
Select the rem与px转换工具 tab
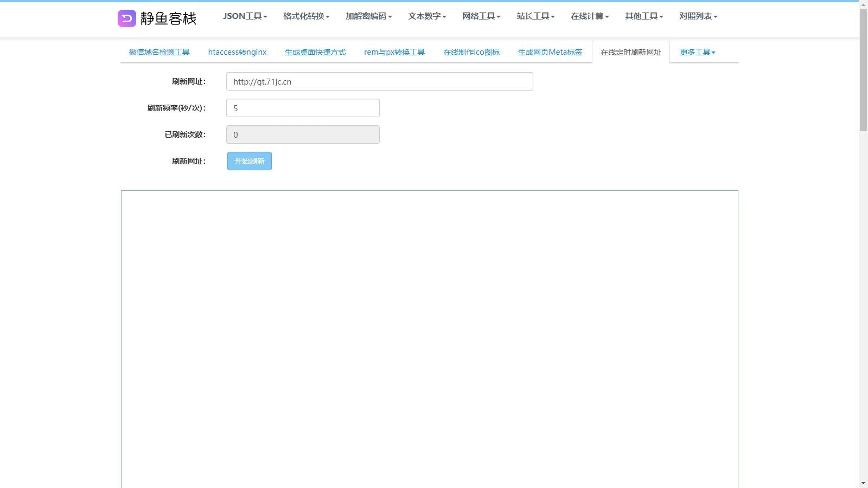click(394, 52)
